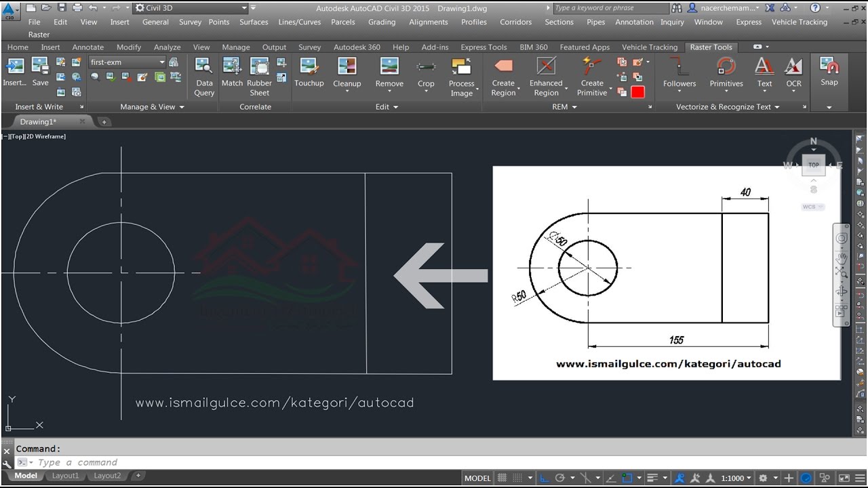The width and height of the screenshot is (868, 488).
Task: Choose the Touchup edit tool
Action: [x=309, y=72]
